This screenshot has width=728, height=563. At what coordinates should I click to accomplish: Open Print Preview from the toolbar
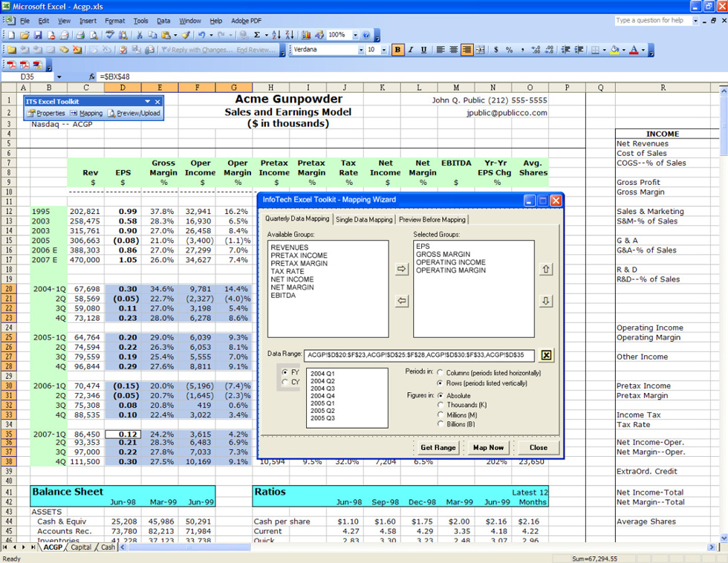pyautogui.click(x=94, y=35)
